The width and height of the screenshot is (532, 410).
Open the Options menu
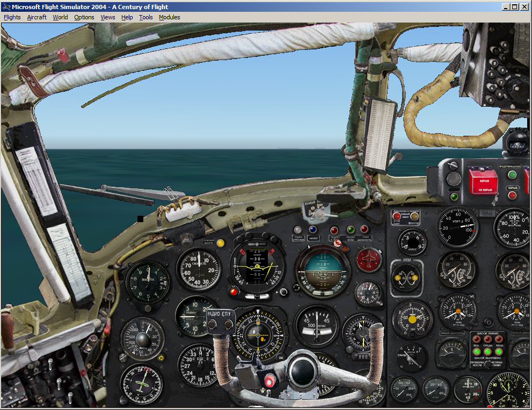84,17
